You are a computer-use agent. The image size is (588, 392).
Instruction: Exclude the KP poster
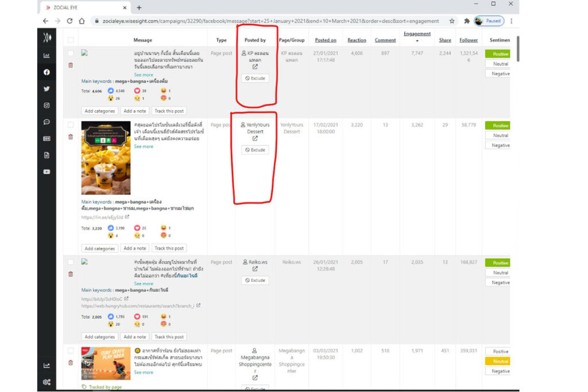point(255,78)
